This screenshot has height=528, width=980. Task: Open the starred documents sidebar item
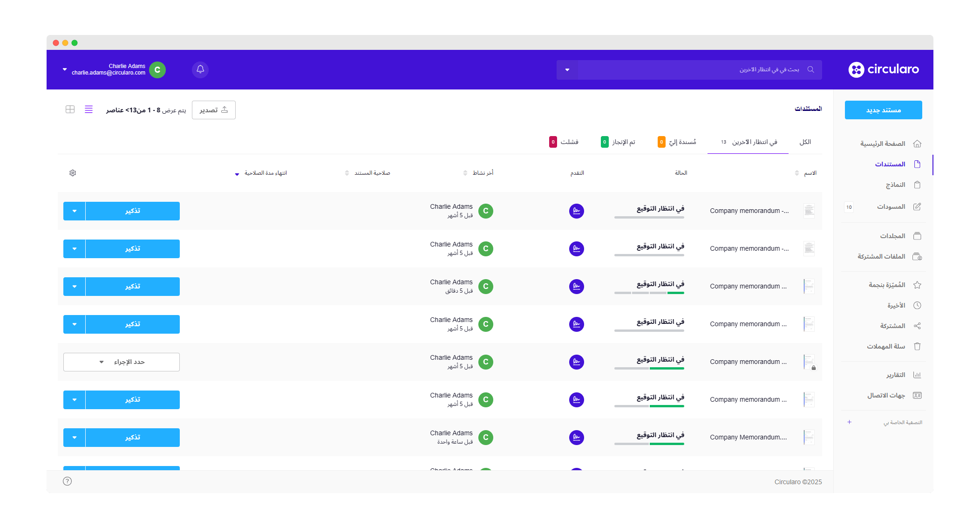pos(893,285)
